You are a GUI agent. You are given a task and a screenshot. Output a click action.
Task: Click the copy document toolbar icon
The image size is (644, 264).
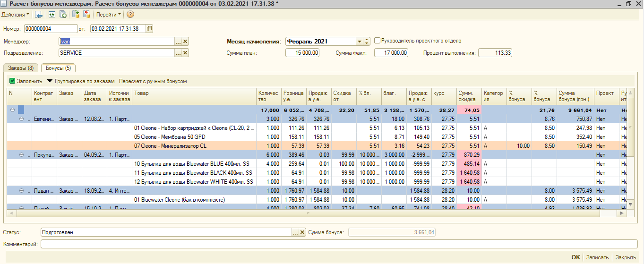click(63, 15)
